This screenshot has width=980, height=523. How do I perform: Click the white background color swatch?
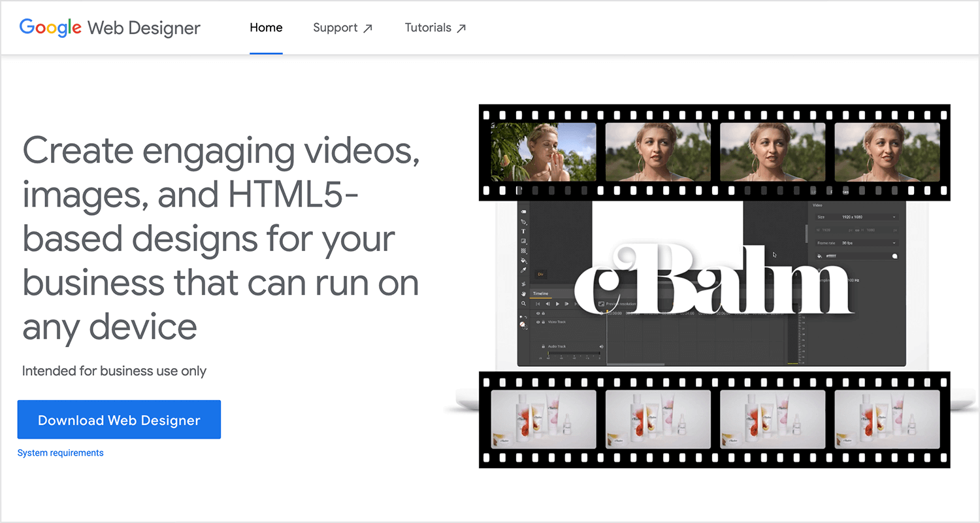point(894,256)
